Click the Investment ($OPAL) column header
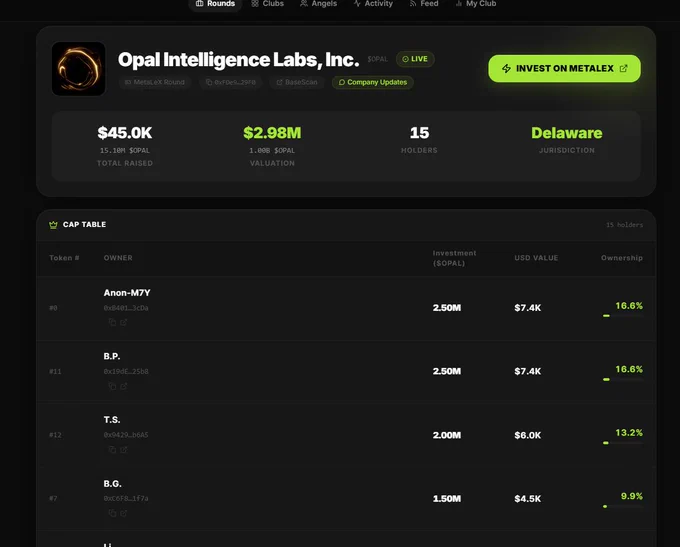The height and width of the screenshot is (547, 680). [454, 258]
